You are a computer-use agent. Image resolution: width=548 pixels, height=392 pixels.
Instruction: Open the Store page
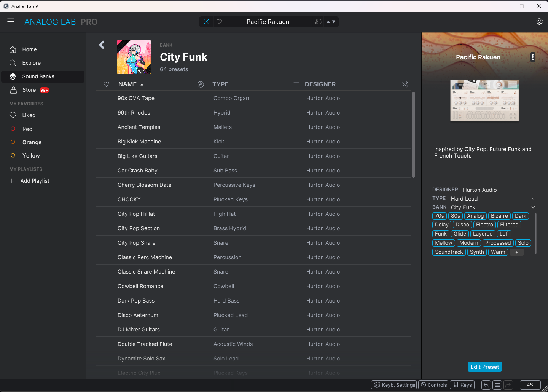(43, 90)
